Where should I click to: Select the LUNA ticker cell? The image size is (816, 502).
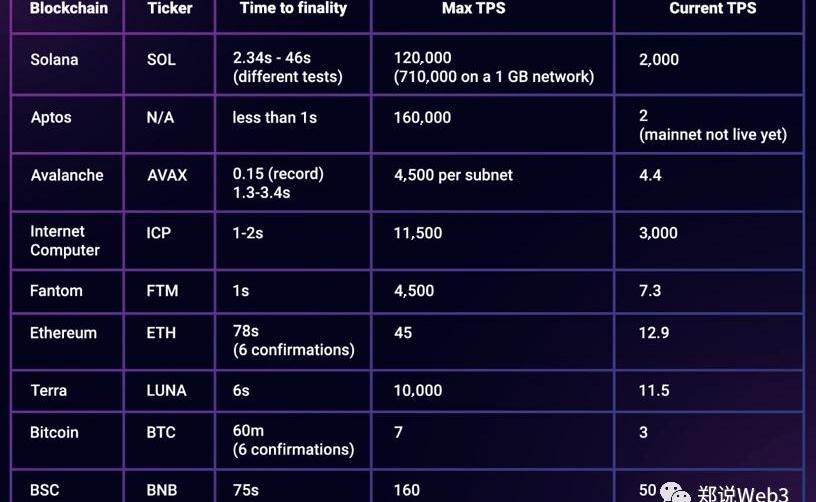[x=166, y=390]
